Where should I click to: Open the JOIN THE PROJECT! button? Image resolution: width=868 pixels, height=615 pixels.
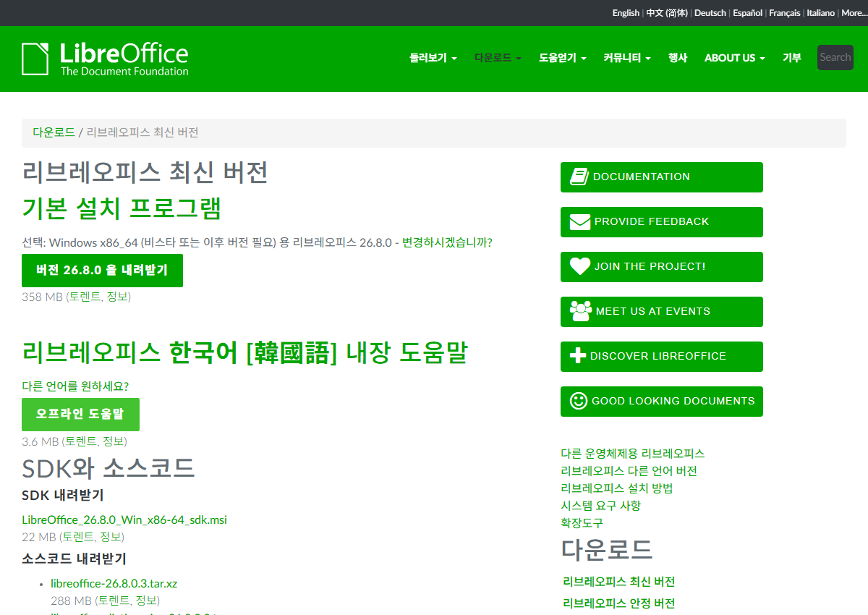point(662,267)
